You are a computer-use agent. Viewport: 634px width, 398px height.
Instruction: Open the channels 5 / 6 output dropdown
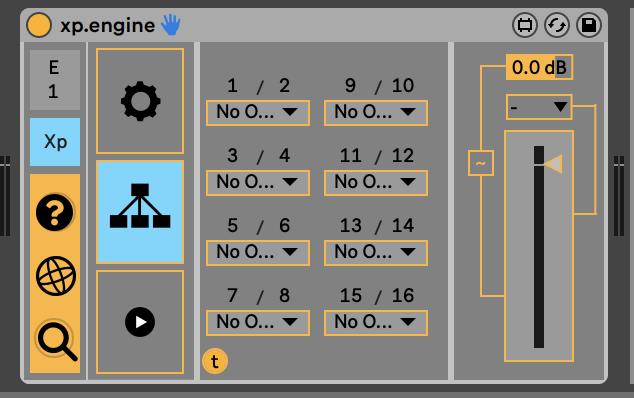(x=258, y=253)
